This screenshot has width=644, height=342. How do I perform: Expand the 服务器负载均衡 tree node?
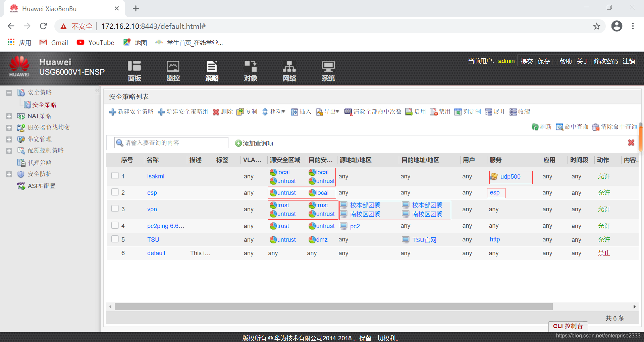[x=9, y=128]
